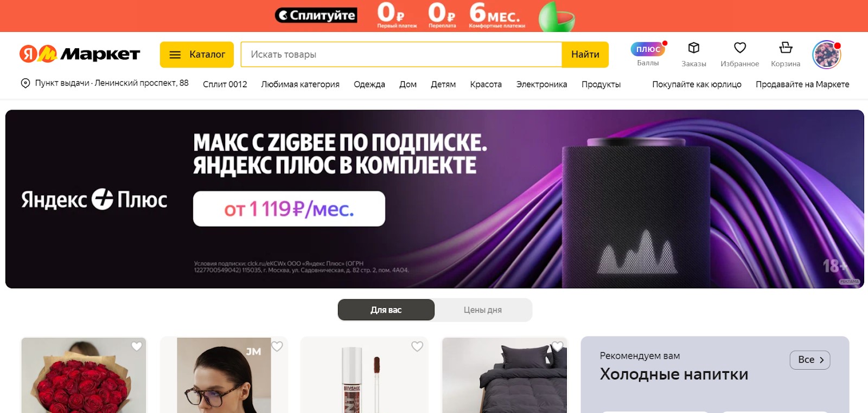The image size is (868, 413).
Task: Expand Холодные напитки with the Все chevron
Action: [x=810, y=360]
